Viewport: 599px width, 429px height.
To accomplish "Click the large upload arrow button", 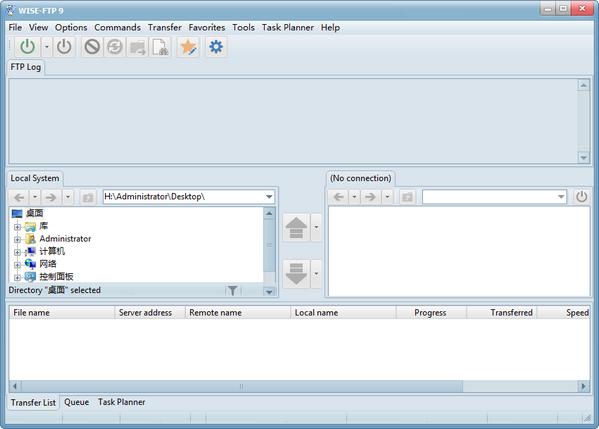I will [296, 227].
